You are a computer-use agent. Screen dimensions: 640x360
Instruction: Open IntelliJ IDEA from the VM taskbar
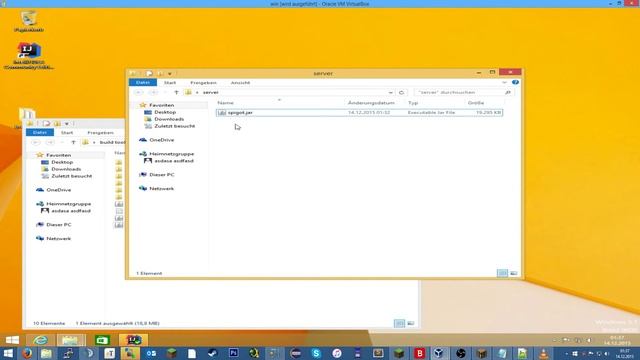133,340
